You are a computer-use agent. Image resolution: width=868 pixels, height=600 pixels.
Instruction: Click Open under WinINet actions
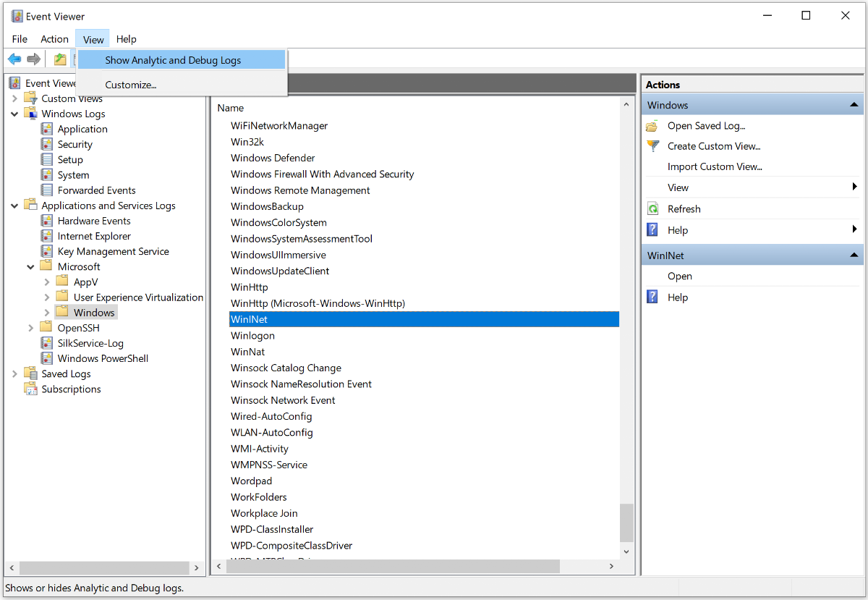tap(680, 276)
